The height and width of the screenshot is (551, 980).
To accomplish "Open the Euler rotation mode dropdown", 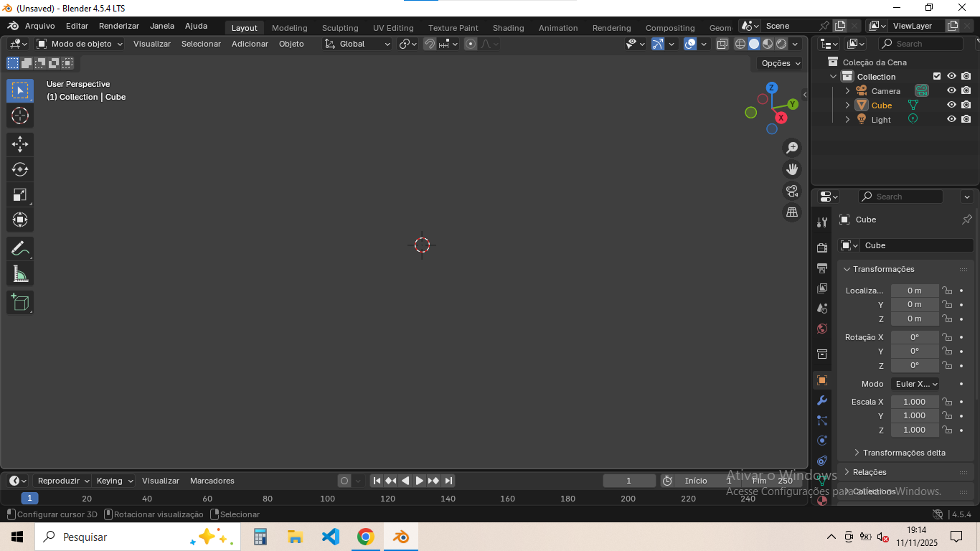I will (915, 384).
